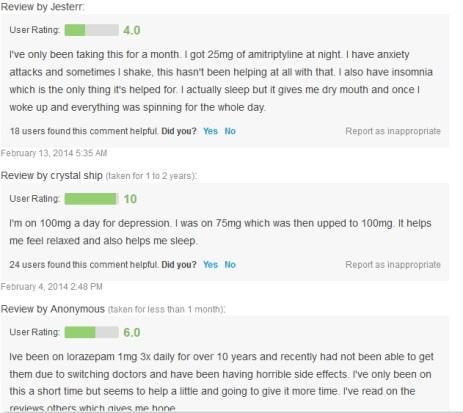This screenshot has height=413, width=463.
Task: Click the green 6.0 rating number
Action: coord(132,332)
